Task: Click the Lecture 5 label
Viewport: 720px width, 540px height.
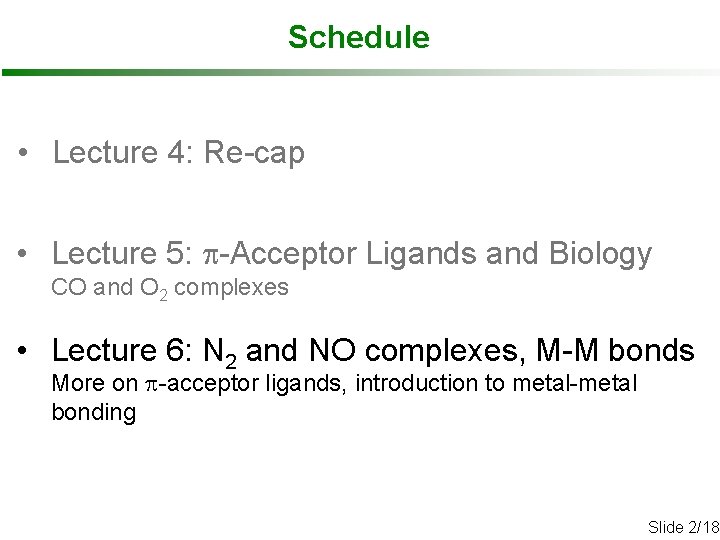Action: click(113, 253)
